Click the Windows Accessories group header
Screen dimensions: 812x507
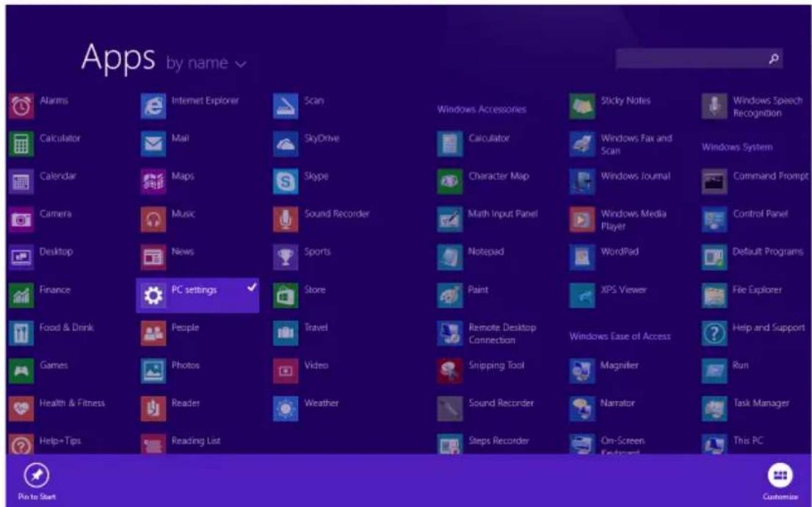point(482,109)
